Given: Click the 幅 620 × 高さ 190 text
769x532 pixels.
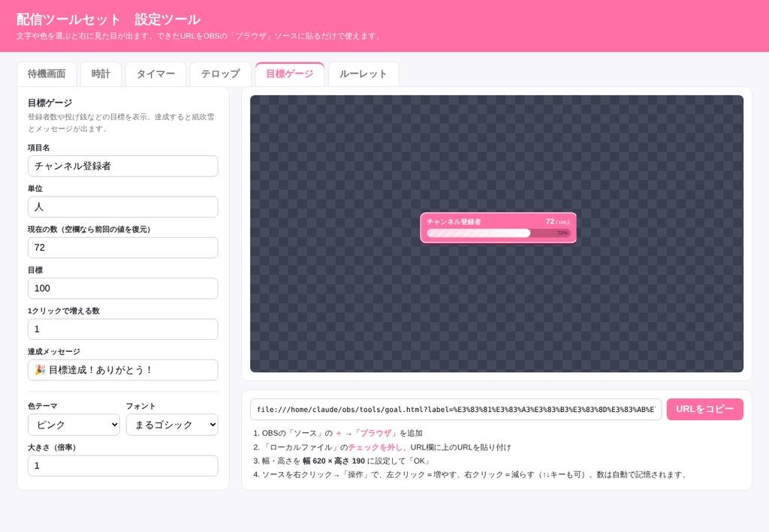Looking at the screenshot, I should pyautogui.click(x=333, y=461).
